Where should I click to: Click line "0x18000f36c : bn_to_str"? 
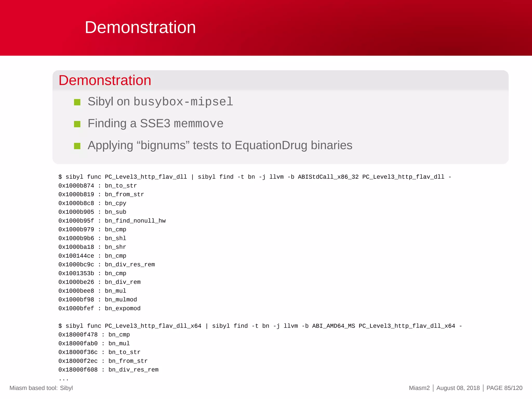pos(99,352)
